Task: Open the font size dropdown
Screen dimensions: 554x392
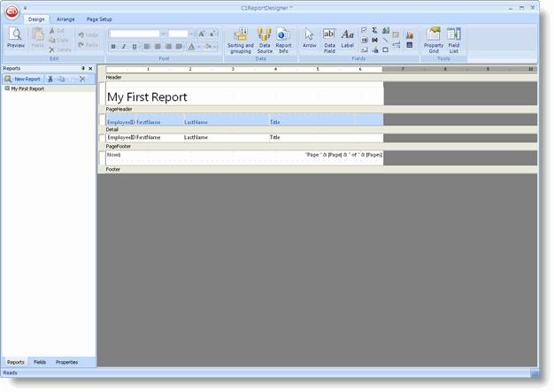Action: pyautogui.click(x=191, y=34)
